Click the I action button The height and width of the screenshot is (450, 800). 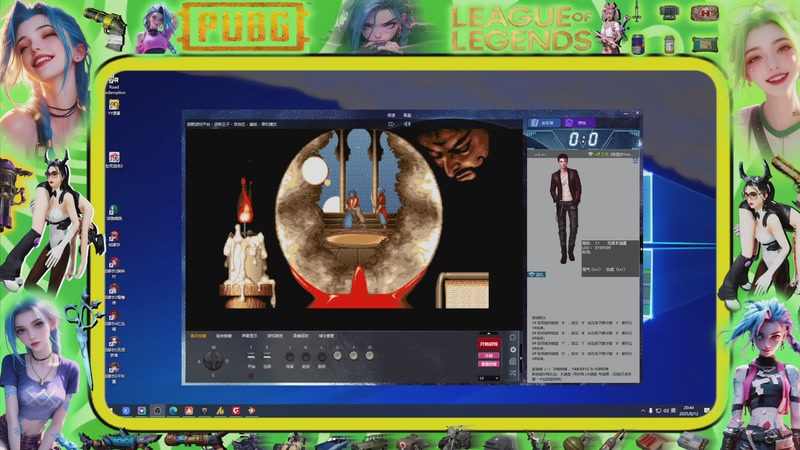(x=354, y=355)
